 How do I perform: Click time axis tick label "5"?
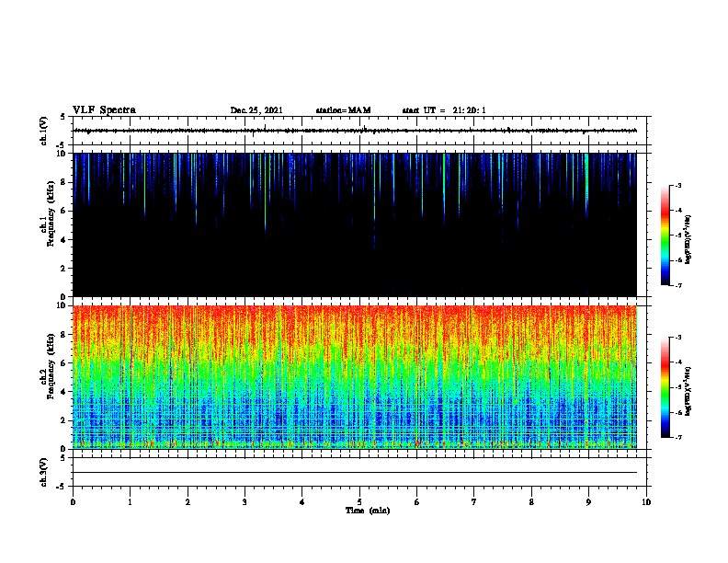359,502
